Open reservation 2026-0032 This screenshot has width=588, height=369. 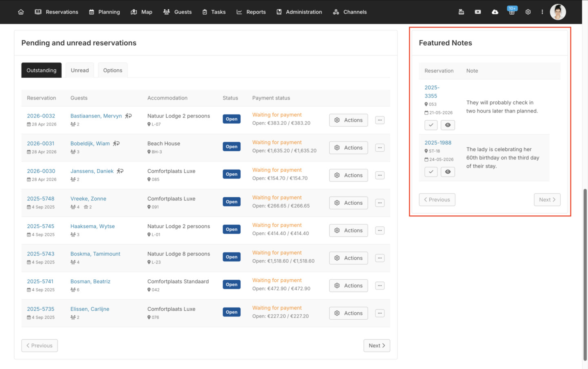[x=41, y=116]
